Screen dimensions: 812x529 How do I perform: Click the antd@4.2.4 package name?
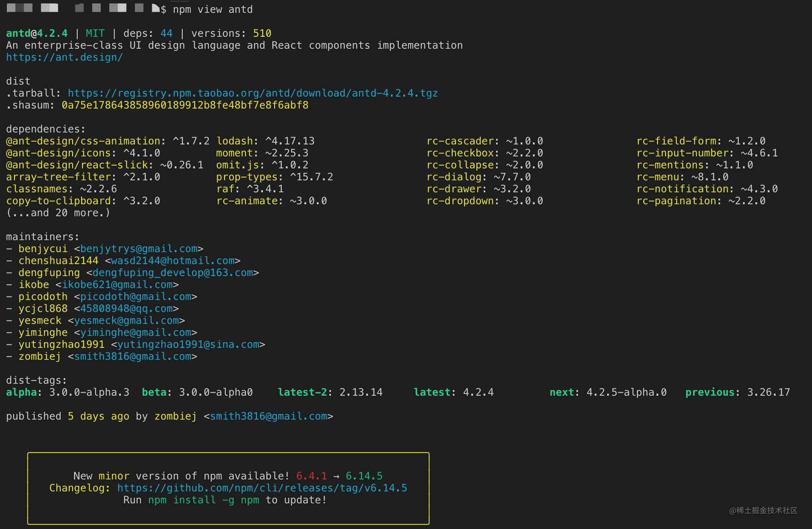coord(37,33)
